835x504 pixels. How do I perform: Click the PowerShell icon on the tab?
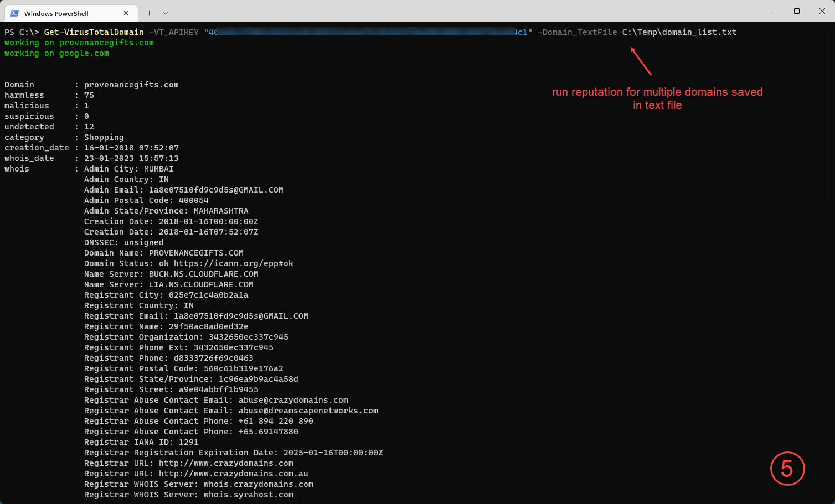click(14, 13)
